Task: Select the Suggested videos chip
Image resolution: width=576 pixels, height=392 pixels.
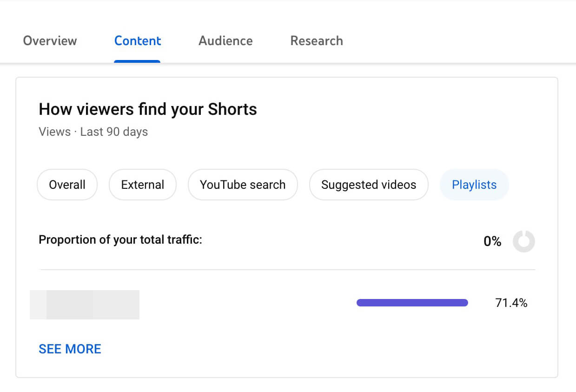Action: (x=369, y=185)
